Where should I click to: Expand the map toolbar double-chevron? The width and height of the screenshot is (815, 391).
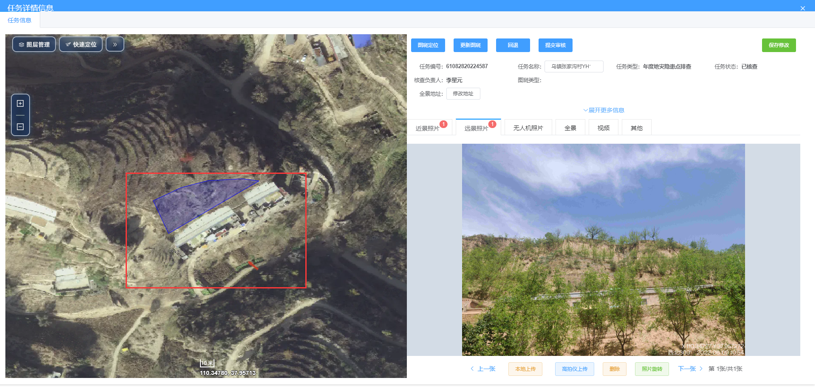pyautogui.click(x=115, y=45)
